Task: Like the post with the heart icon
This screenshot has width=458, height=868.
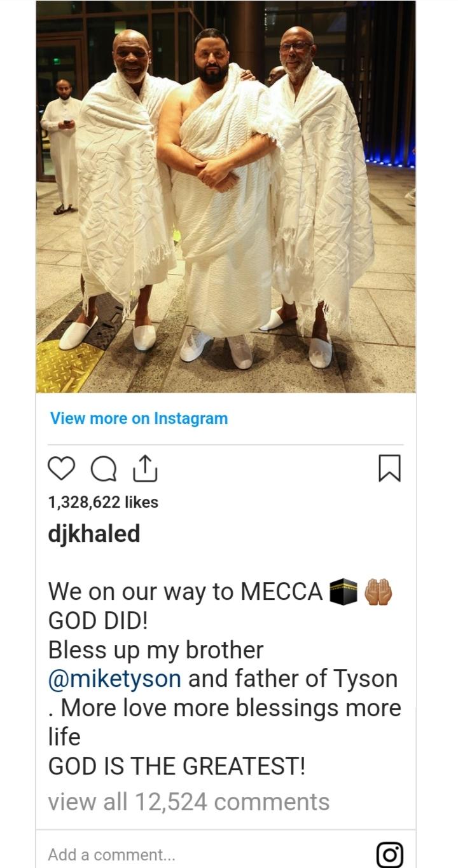Action: [x=62, y=468]
